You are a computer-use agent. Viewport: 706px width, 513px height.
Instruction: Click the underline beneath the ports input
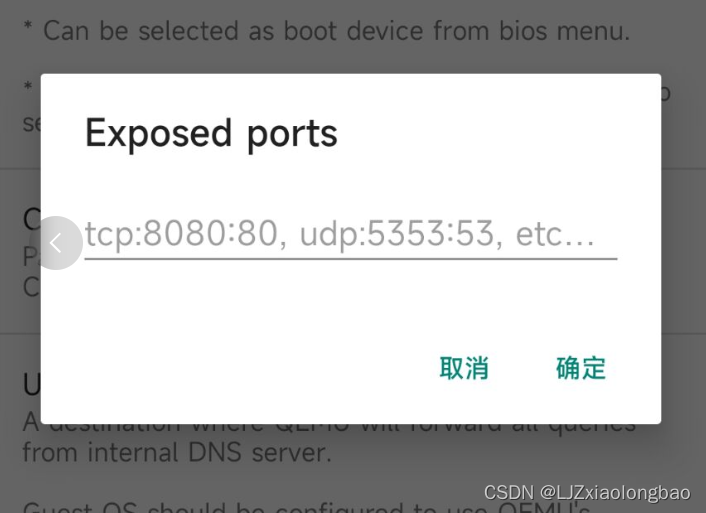coord(351,259)
